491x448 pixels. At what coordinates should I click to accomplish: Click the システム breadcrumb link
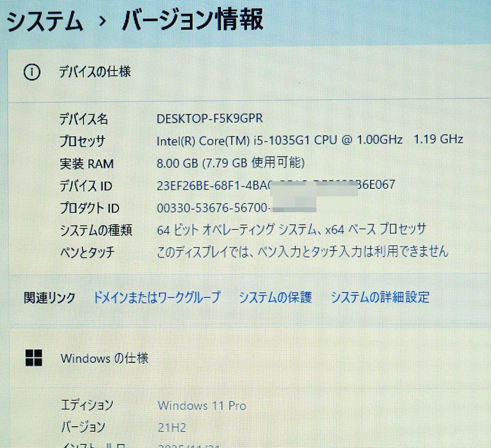point(45,21)
